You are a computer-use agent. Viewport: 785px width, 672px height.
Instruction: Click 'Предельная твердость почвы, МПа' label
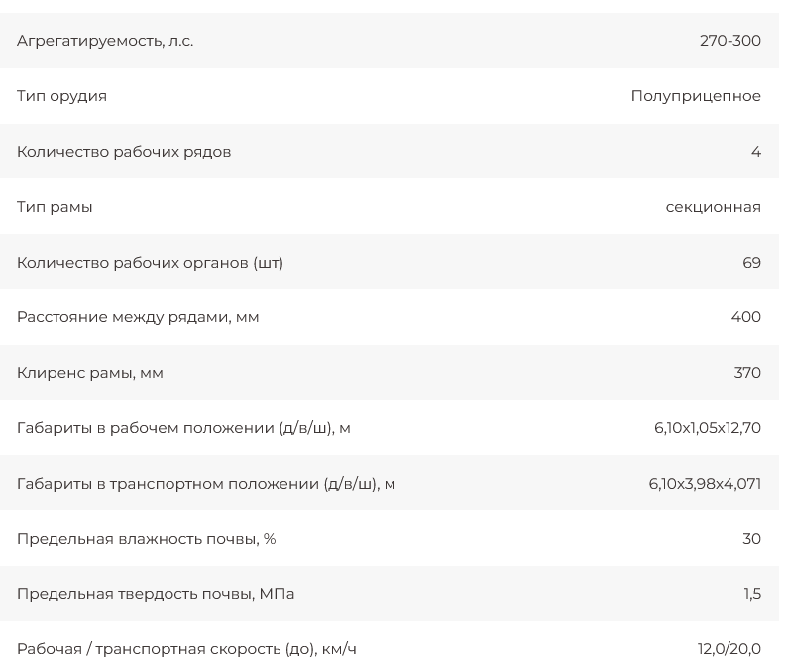point(156,594)
